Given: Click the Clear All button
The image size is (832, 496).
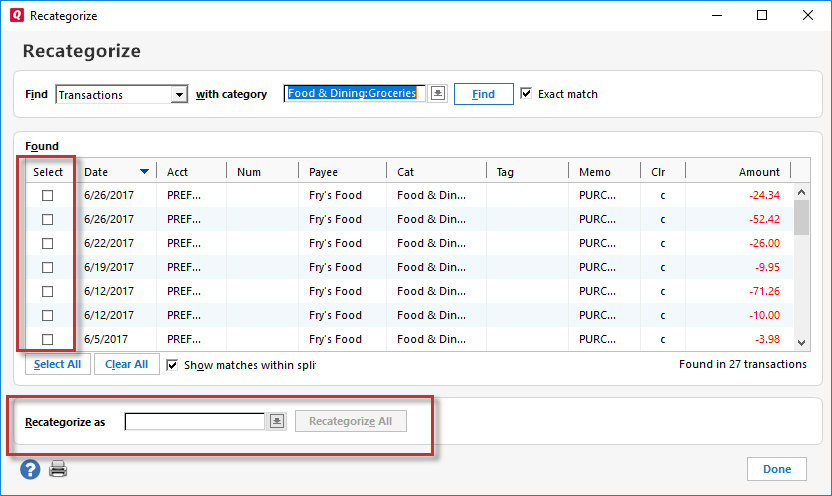Looking at the screenshot, I should click(x=126, y=365).
